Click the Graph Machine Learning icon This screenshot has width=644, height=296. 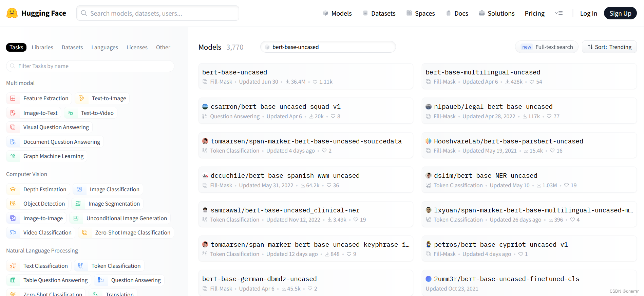(x=13, y=156)
